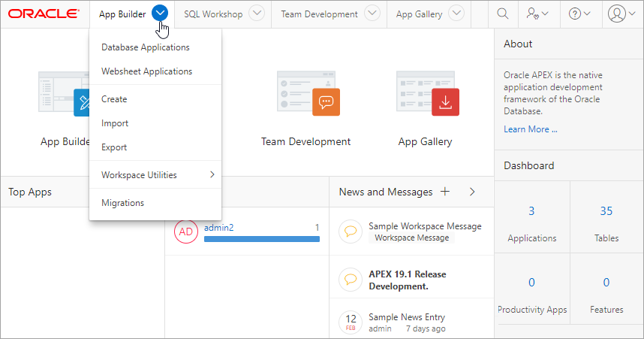Screen dimensions: 644x339
Task: Click the AD avatar circle for admin2
Action: point(186,232)
